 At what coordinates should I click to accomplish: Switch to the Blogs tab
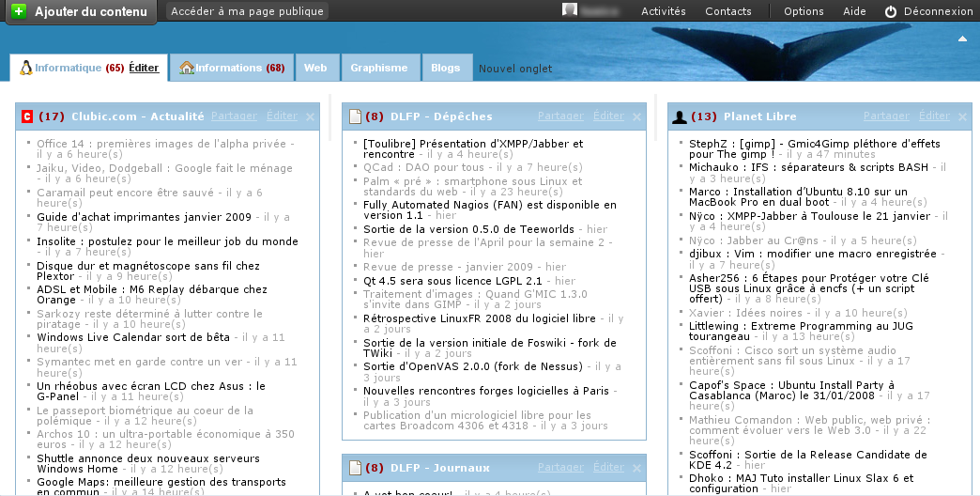446,68
